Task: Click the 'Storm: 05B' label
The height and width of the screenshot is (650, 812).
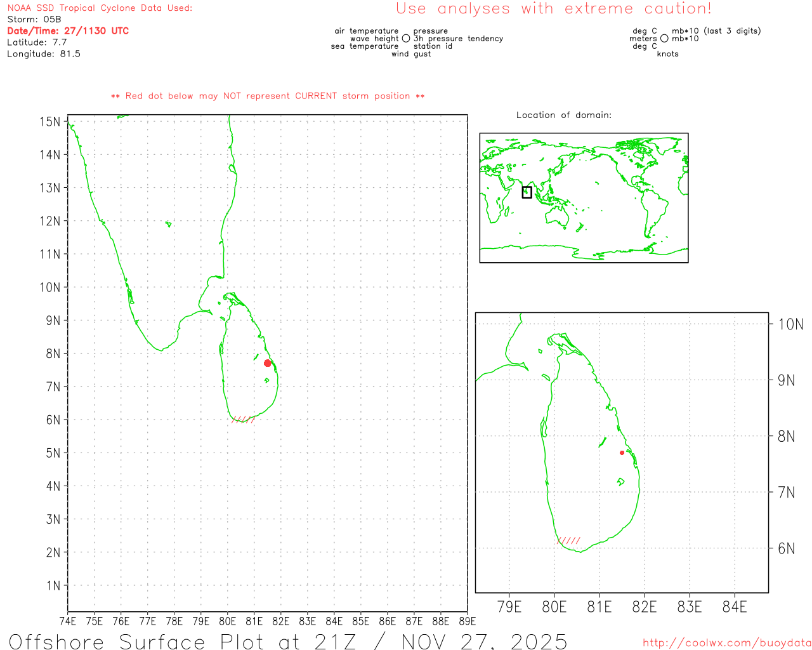Action: (x=34, y=20)
